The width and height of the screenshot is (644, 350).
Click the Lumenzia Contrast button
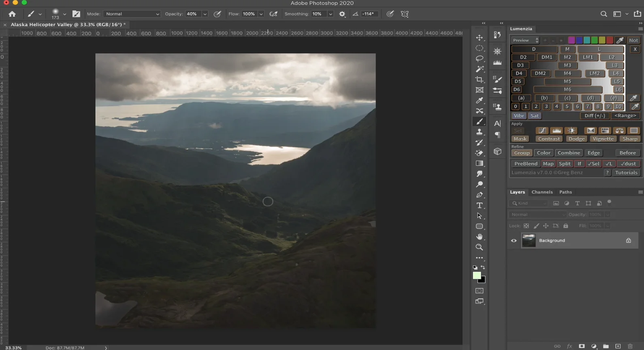point(549,139)
